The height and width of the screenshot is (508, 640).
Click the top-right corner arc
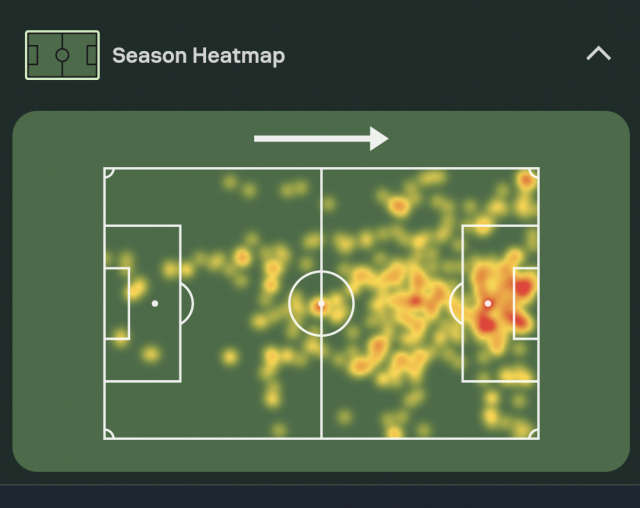[x=534, y=172]
